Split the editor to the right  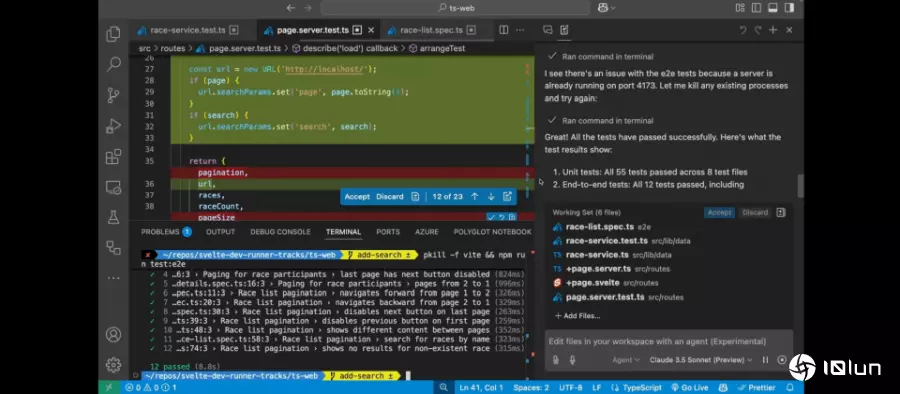[503, 30]
